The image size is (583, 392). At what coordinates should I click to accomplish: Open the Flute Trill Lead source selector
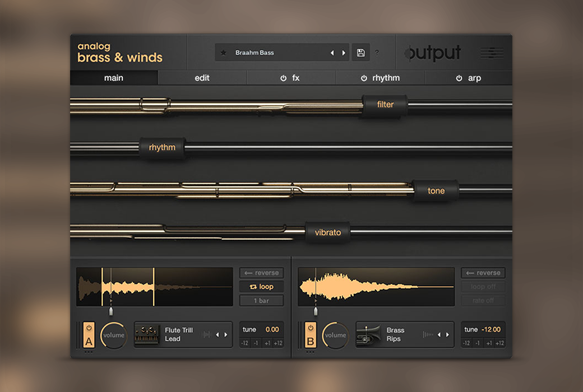183,334
